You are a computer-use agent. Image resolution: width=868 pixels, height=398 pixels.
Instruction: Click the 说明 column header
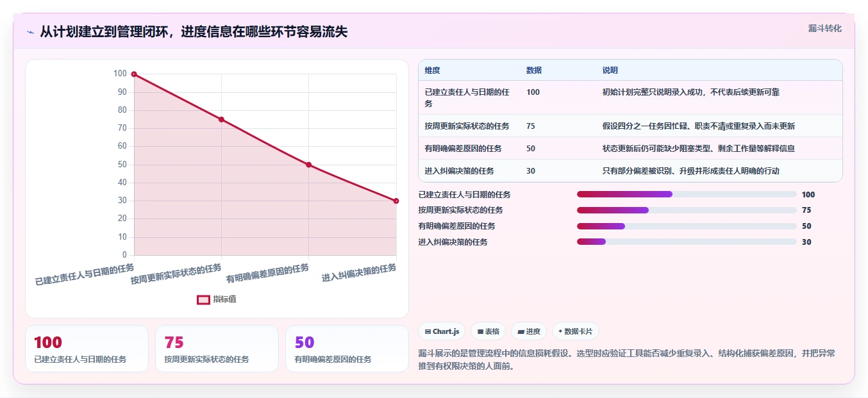(x=610, y=70)
